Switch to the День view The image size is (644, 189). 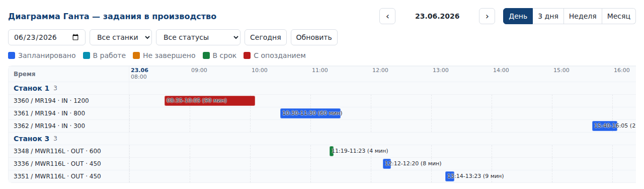[518, 16]
